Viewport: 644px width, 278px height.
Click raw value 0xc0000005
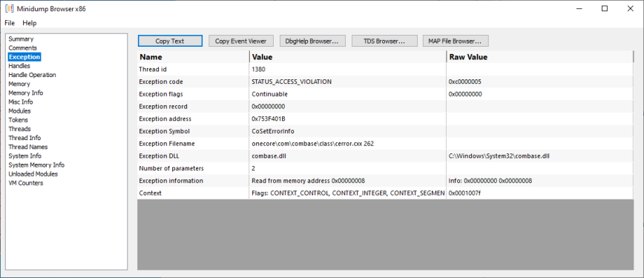point(465,82)
